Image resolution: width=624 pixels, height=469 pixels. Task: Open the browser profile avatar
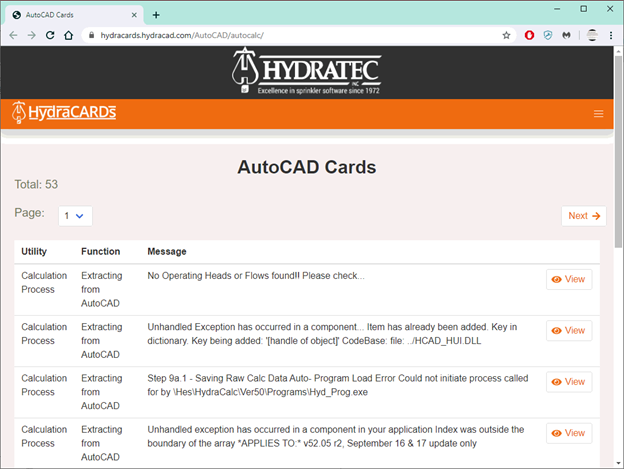click(x=592, y=35)
